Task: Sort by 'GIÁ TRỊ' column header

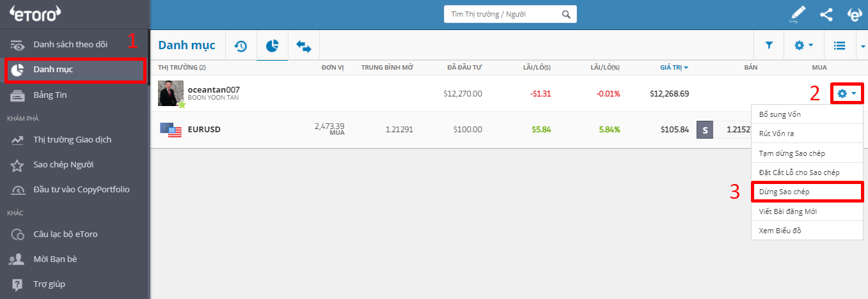Action: pos(674,67)
